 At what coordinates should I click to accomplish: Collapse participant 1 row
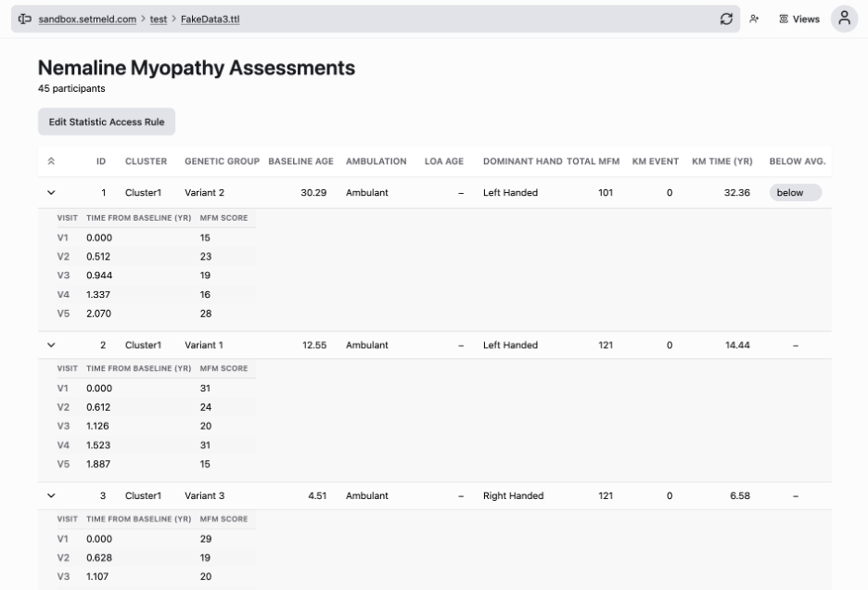pyautogui.click(x=51, y=192)
